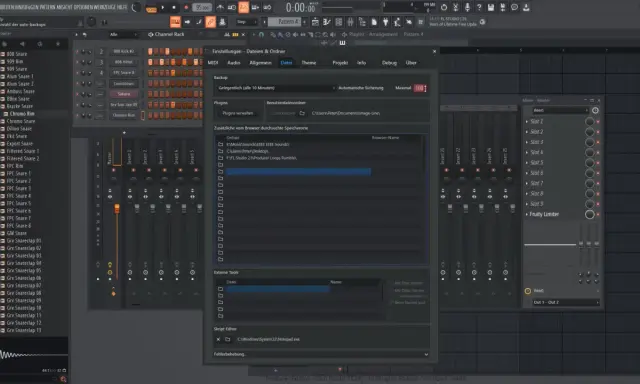The image size is (640, 384).
Task: Stop playback with the transport stop button
Action: (x=174, y=7)
